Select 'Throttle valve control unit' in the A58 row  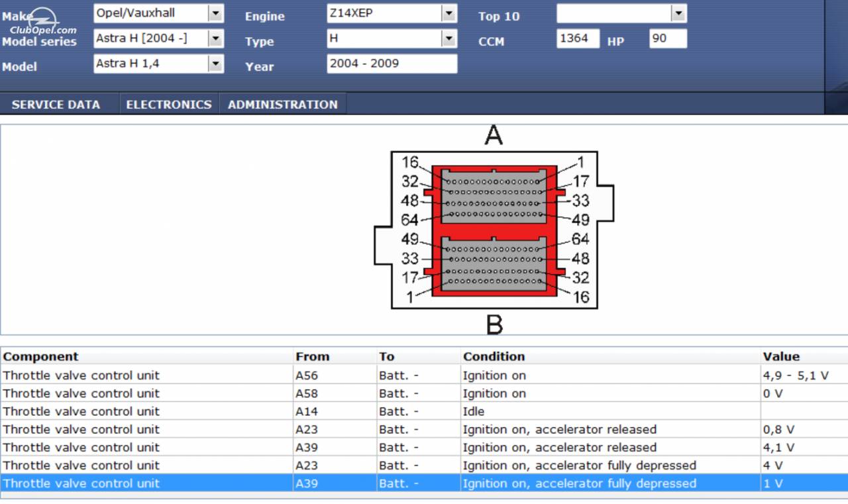pyautogui.click(x=146, y=393)
